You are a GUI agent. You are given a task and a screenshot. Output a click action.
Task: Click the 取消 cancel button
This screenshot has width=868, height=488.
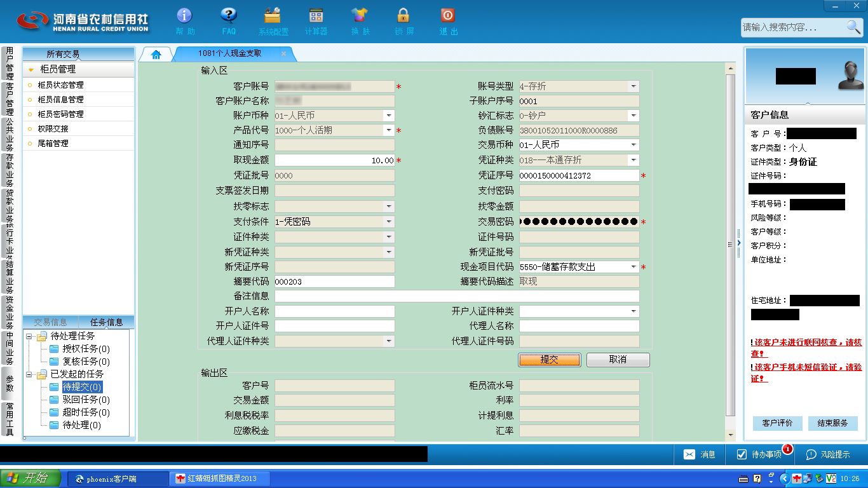coord(618,360)
